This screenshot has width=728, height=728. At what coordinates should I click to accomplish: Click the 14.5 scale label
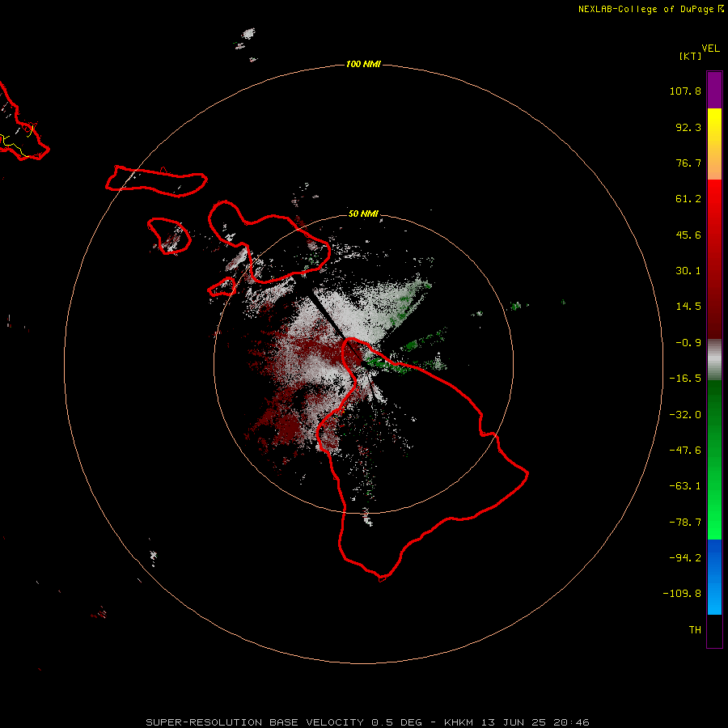click(x=688, y=307)
